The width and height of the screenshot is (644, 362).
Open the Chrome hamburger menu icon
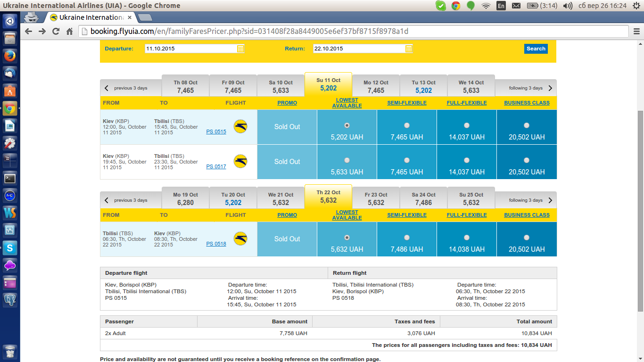(636, 32)
